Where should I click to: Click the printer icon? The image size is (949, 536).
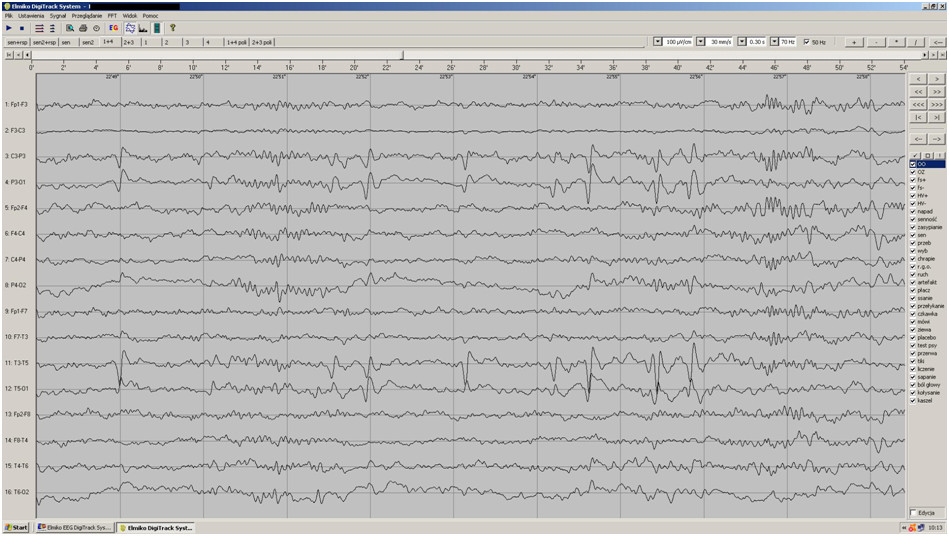click(x=83, y=28)
